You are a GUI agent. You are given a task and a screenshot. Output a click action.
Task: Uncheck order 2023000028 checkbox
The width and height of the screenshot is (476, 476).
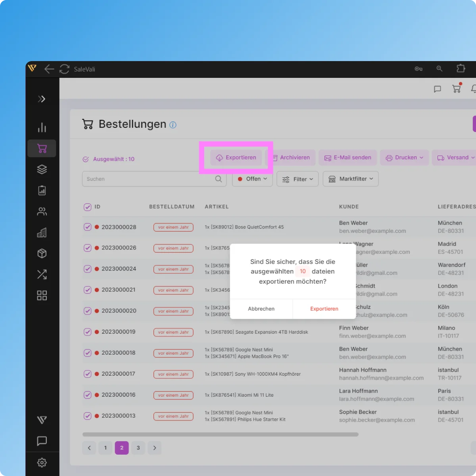pos(88,227)
